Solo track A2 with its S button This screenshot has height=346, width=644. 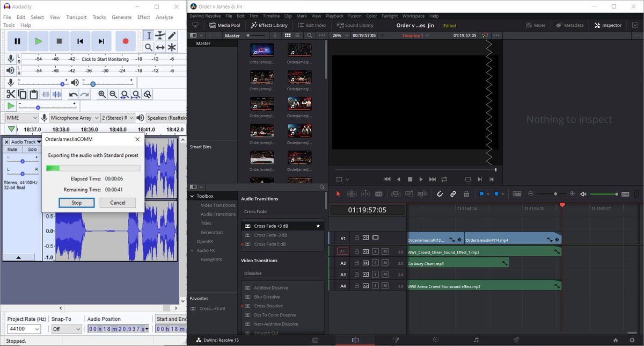[x=376, y=263]
